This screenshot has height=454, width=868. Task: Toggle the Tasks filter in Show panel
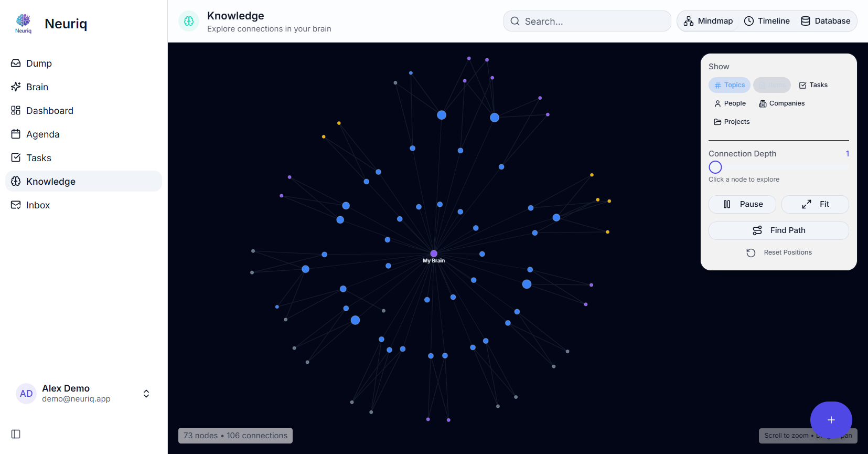click(x=813, y=85)
